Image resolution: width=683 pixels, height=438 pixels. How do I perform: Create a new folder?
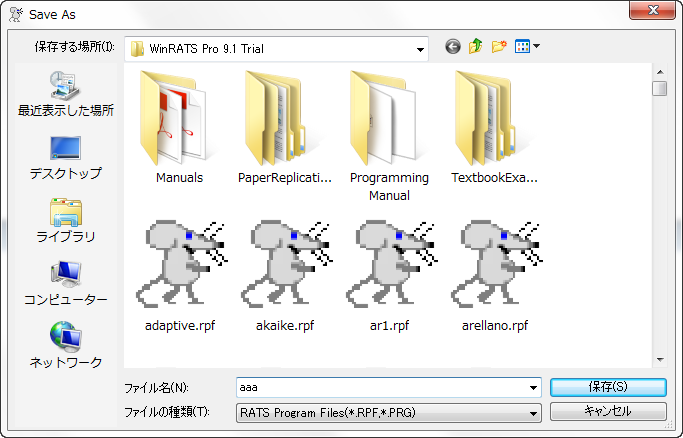[499, 46]
